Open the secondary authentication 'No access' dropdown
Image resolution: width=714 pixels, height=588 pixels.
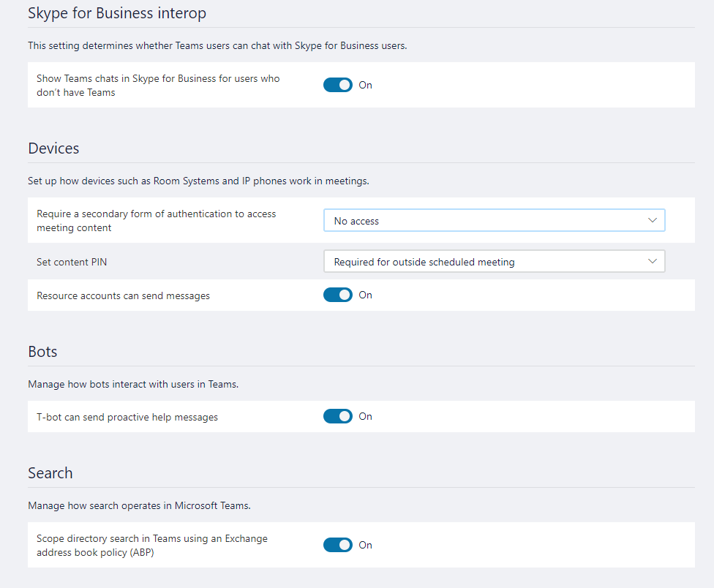coord(494,221)
